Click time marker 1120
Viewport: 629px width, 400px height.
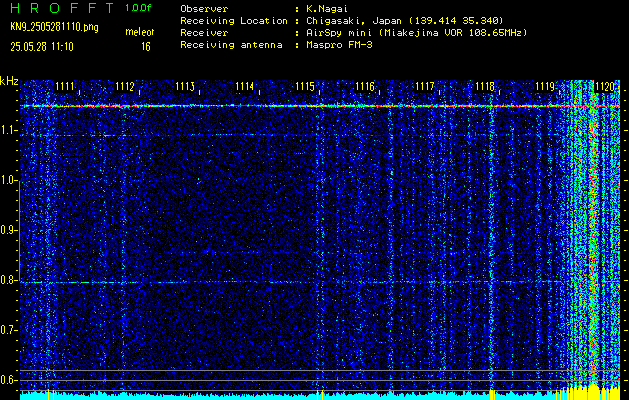point(605,86)
